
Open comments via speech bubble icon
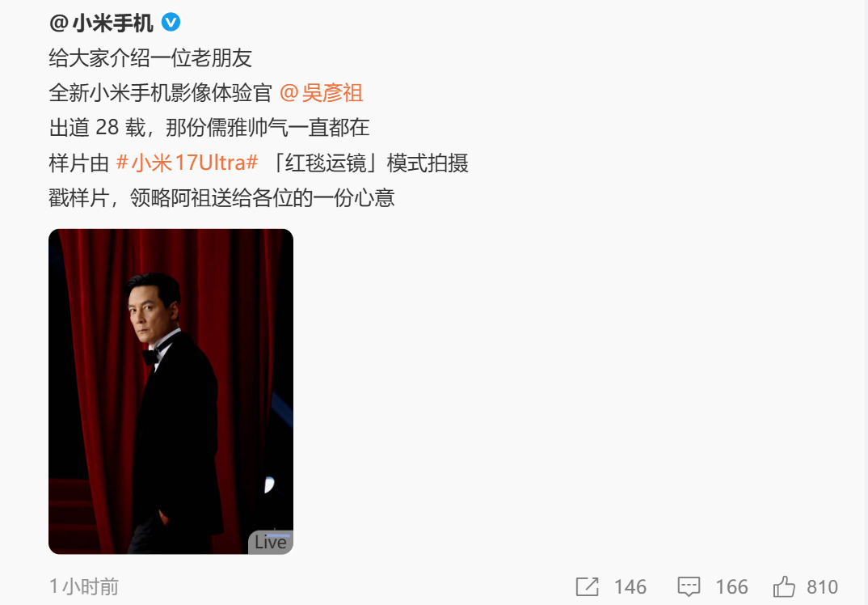(x=689, y=586)
